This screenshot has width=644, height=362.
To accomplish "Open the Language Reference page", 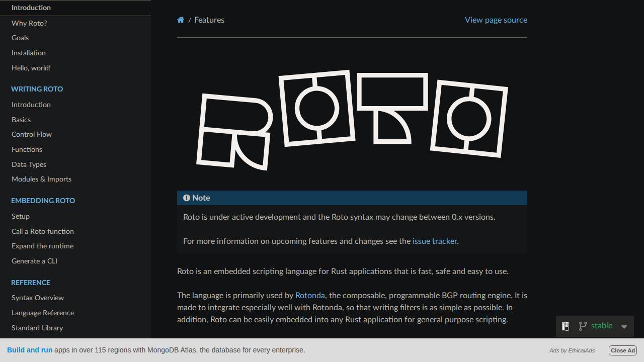I will tap(75, 313).
